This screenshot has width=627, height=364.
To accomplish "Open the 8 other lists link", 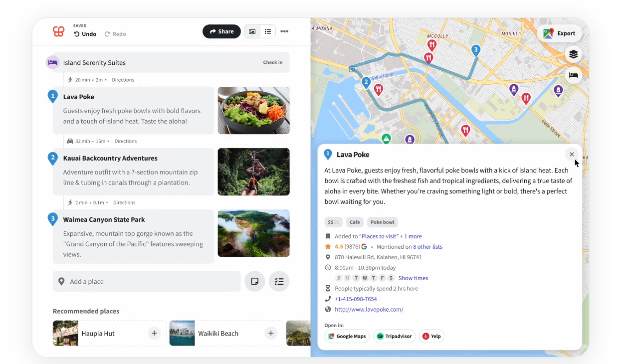I will pos(427,247).
